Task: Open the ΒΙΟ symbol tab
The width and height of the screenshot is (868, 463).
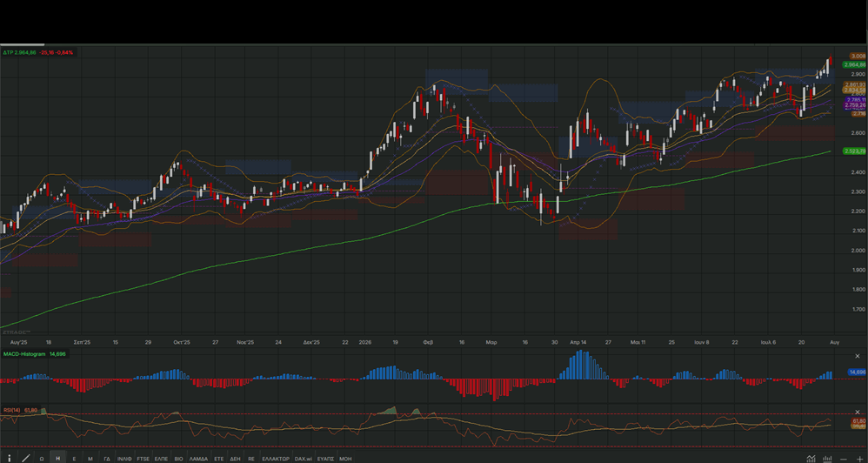Action: pos(179,459)
